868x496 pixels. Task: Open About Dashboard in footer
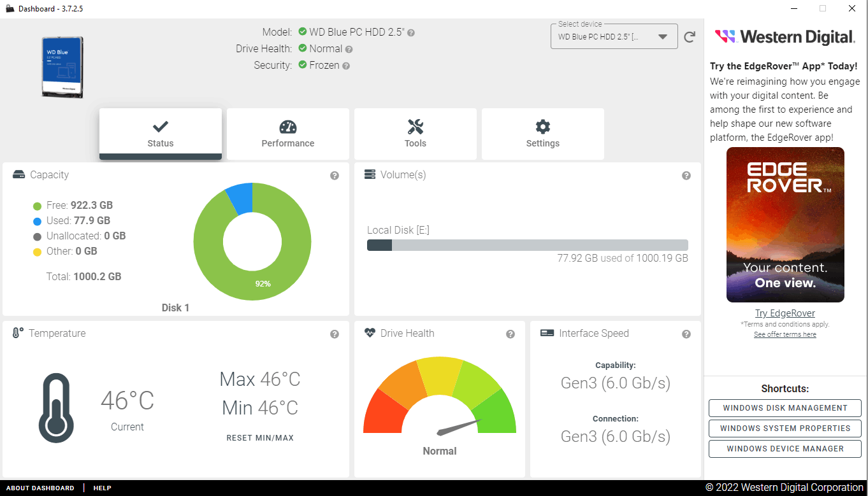(40, 488)
